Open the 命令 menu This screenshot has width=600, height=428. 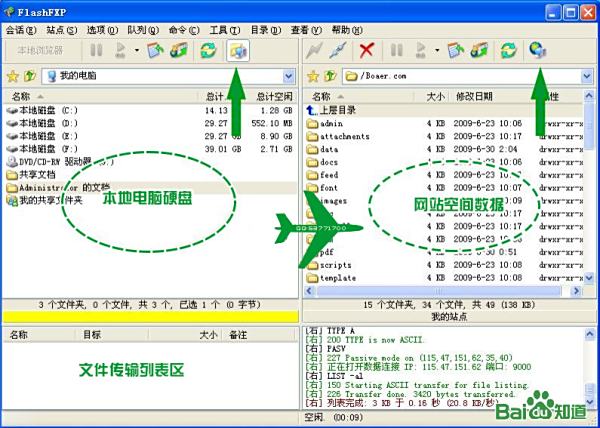(x=184, y=30)
